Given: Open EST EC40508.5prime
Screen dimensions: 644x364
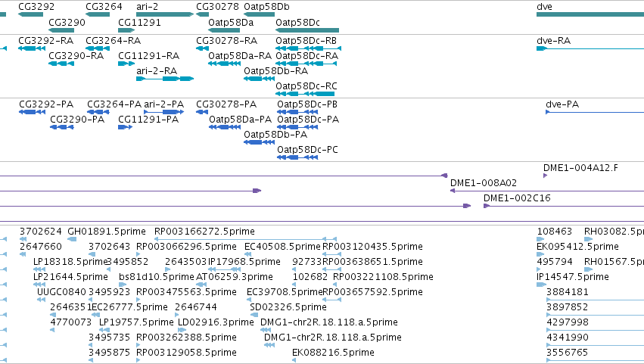Looking at the screenshot, I should coord(282,247).
